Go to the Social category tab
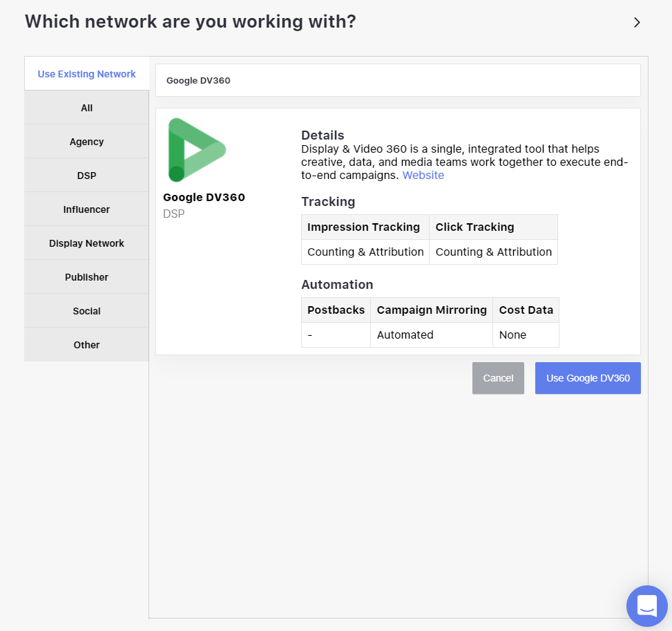This screenshot has height=631, width=672. click(86, 311)
